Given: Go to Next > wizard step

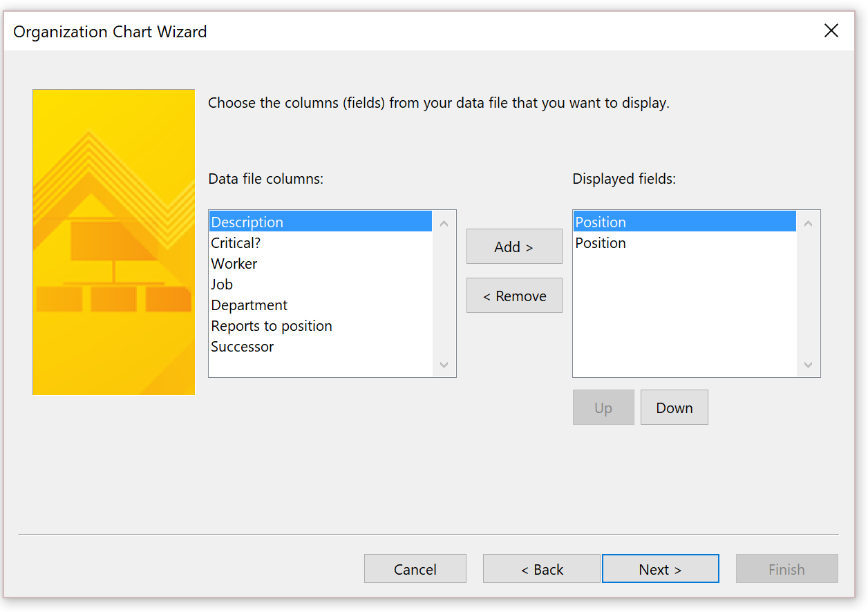Looking at the screenshot, I should click(x=661, y=568).
